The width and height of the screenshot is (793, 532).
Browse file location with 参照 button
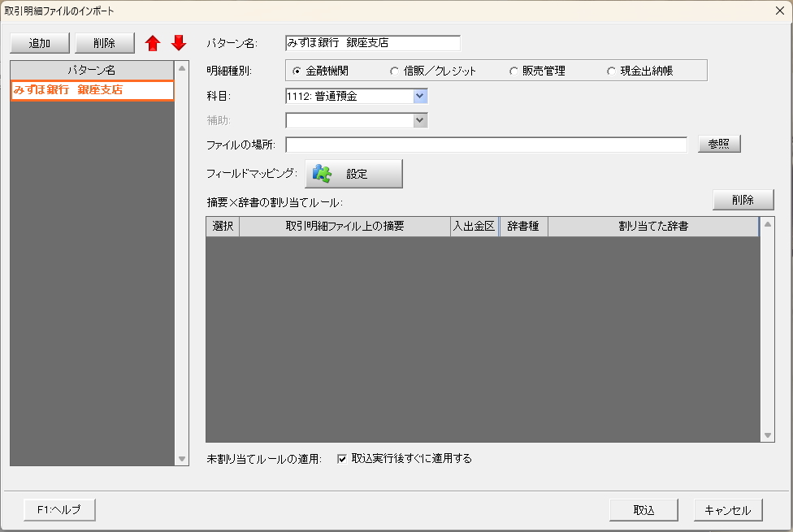pyautogui.click(x=719, y=144)
